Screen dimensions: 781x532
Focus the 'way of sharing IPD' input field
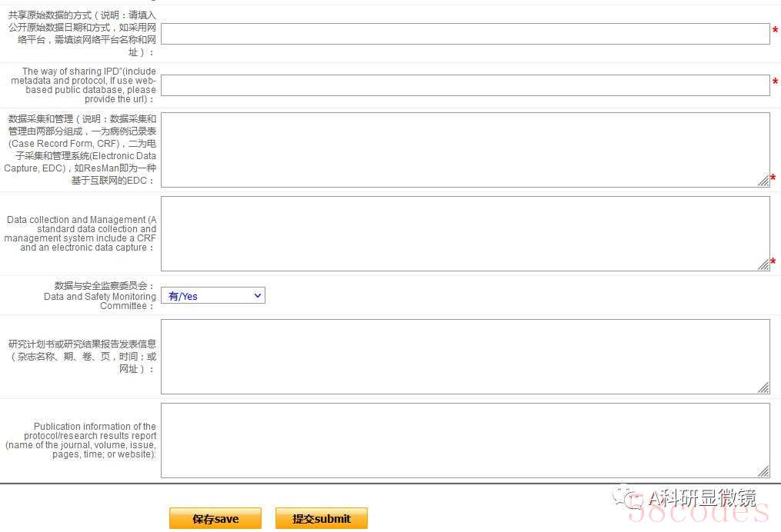pos(466,85)
